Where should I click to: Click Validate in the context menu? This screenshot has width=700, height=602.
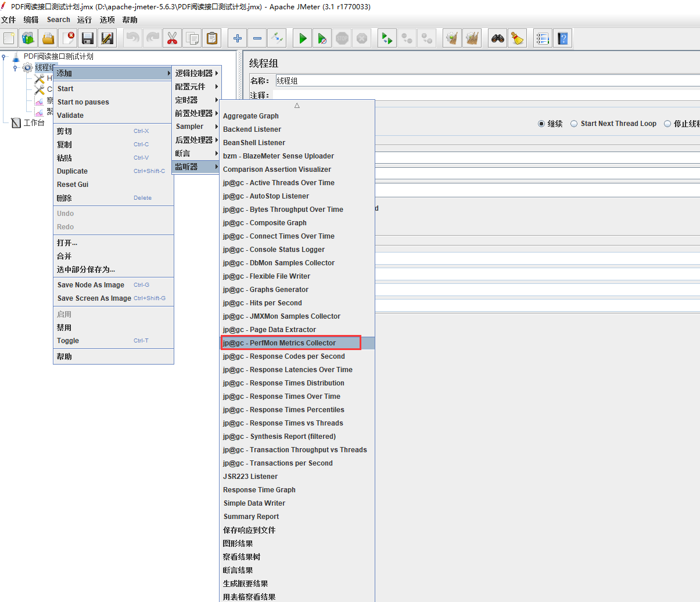tap(70, 116)
